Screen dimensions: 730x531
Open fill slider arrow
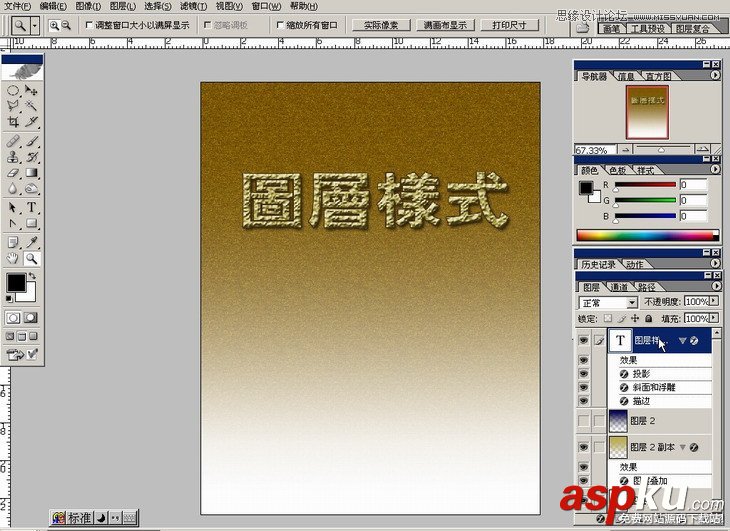tap(714, 319)
